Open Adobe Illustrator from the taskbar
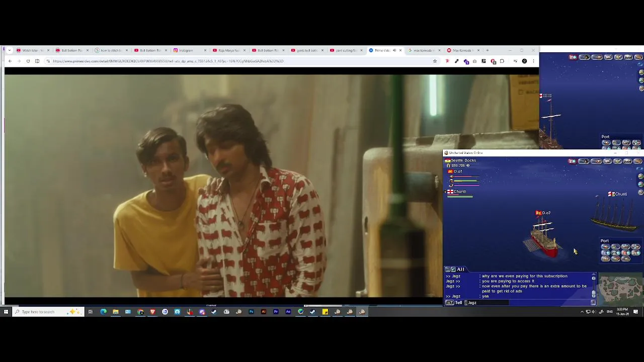 pyautogui.click(x=264, y=312)
